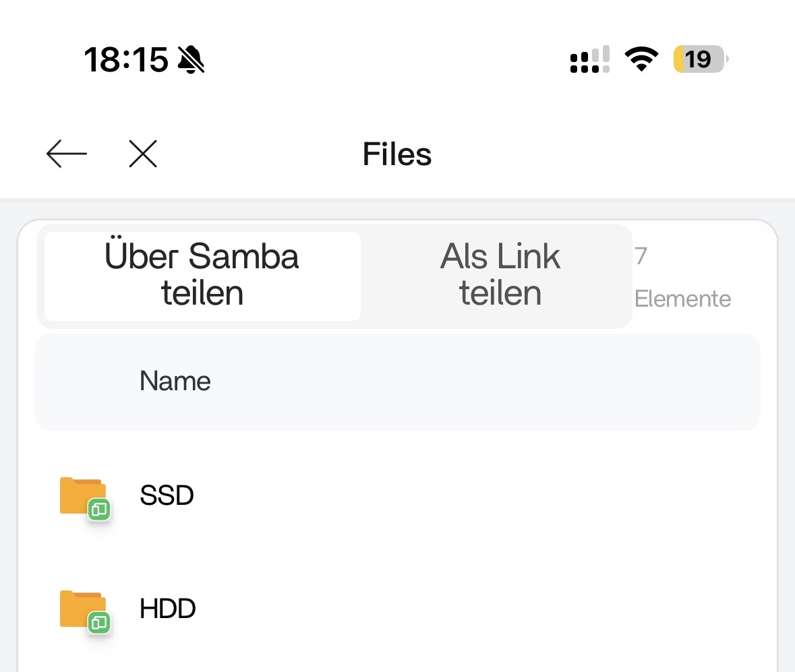Tap the green share badge on SSD folder
The height and width of the screenshot is (672, 795).
pyautogui.click(x=99, y=510)
